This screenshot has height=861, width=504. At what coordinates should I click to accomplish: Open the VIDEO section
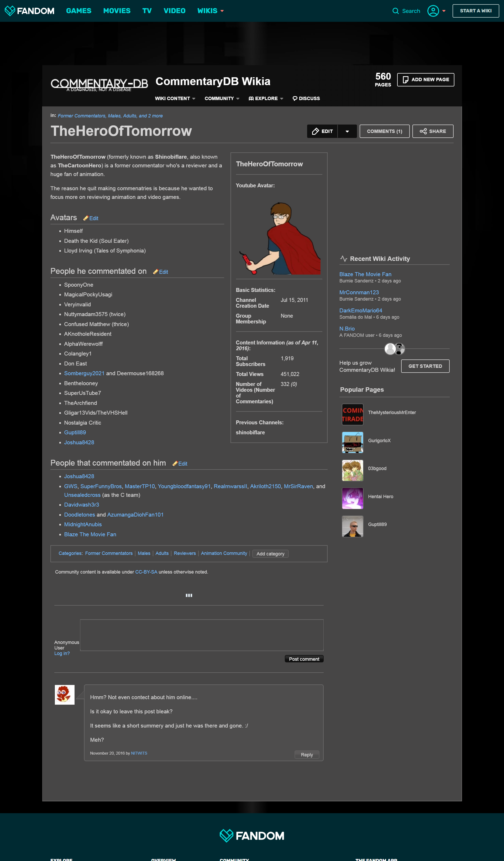(x=175, y=11)
